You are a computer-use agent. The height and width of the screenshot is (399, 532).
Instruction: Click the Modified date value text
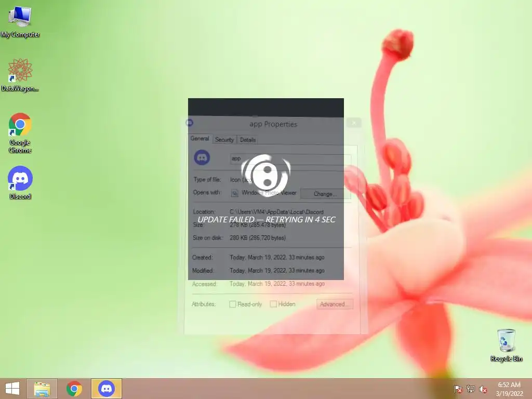pos(277,270)
